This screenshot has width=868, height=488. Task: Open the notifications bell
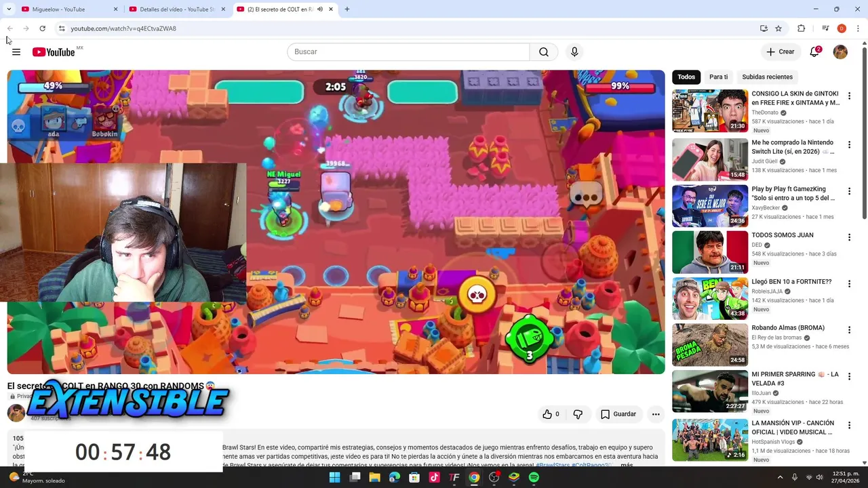click(815, 52)
